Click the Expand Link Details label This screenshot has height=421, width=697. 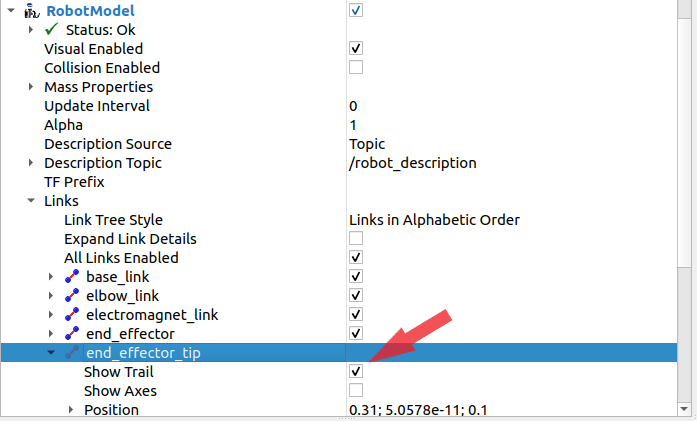click(130, 239)
